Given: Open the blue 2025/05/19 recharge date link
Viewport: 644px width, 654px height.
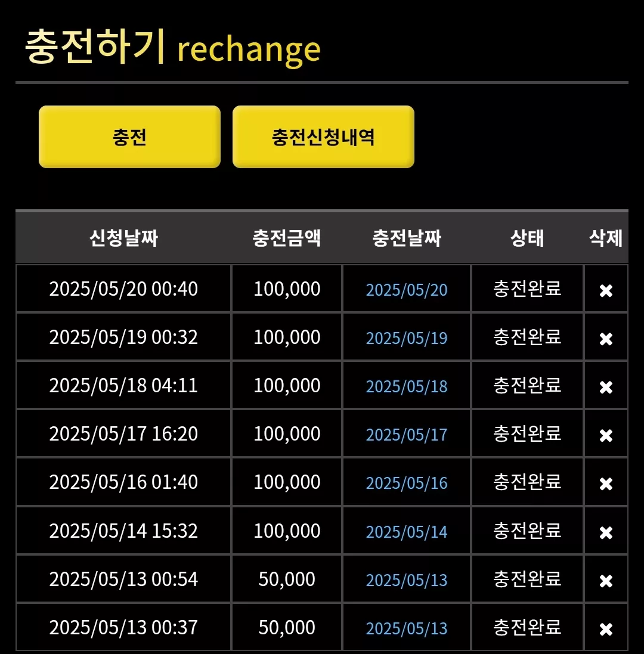Looking at the screenshot, I should (x=407, y=338).
